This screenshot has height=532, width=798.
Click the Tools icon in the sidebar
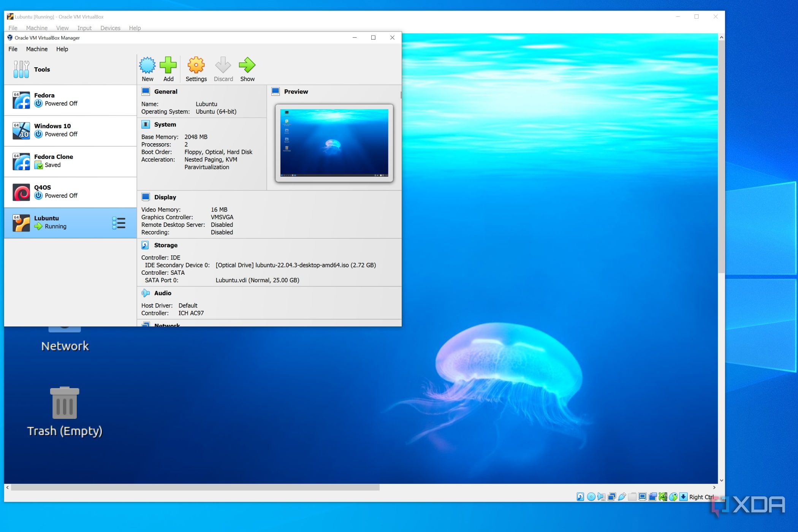21,70
